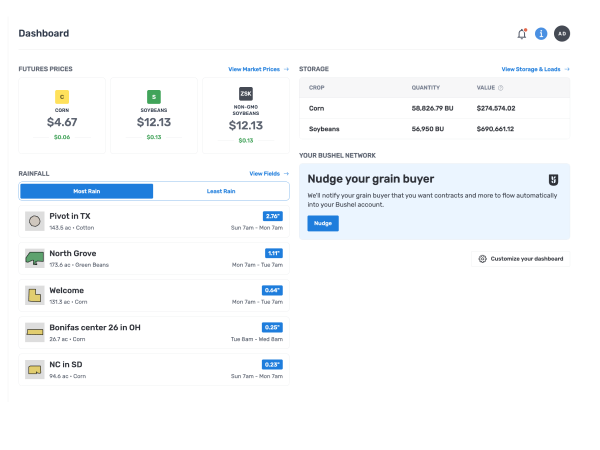
Task: Click the Quantity column header
Action: (x=426, y=88)
